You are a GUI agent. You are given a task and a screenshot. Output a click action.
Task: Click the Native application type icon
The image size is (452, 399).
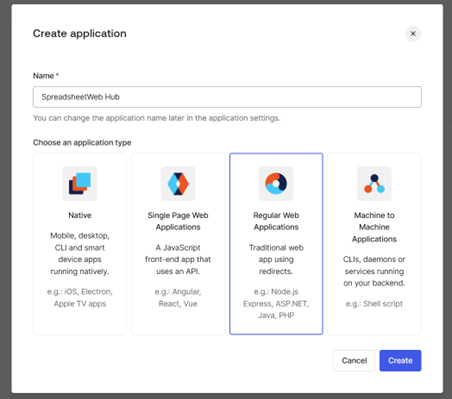pos(80,184)
